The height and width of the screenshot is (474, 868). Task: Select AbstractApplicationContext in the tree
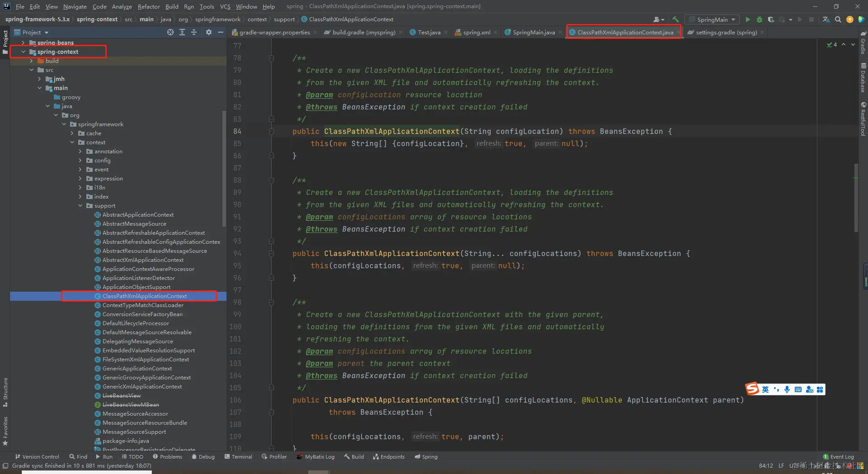138,214
